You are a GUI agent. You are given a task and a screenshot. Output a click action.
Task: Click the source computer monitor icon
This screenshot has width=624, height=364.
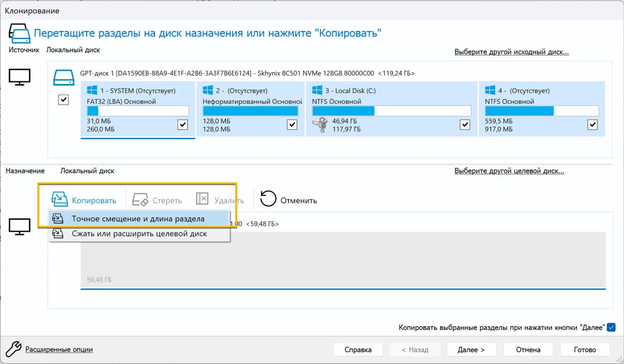20,77
